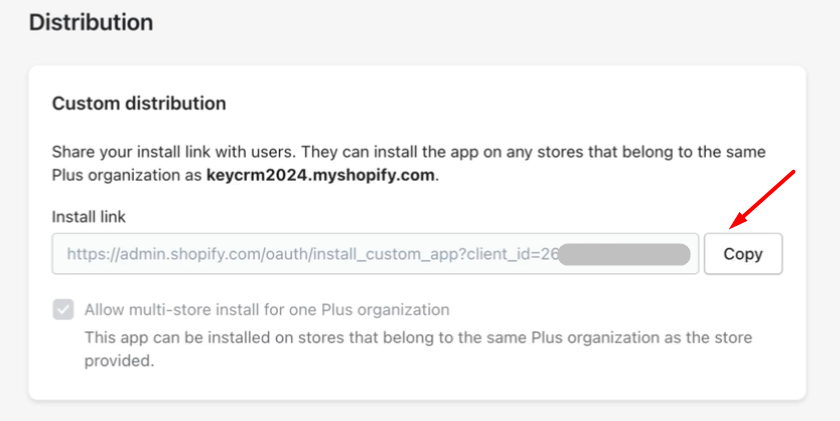Click the Distribution page heading
The width and height of the screenshot is (840, 421).
click(x=91, y=22)
